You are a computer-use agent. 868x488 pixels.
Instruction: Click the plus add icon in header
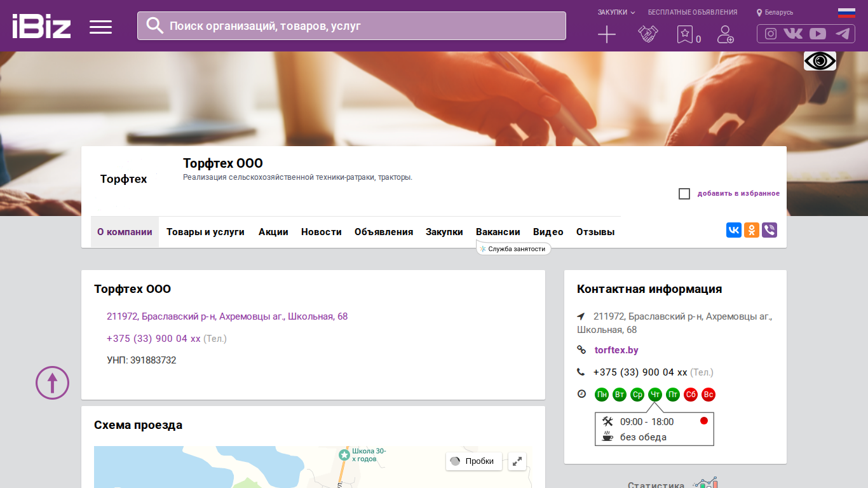click(607, 35)
